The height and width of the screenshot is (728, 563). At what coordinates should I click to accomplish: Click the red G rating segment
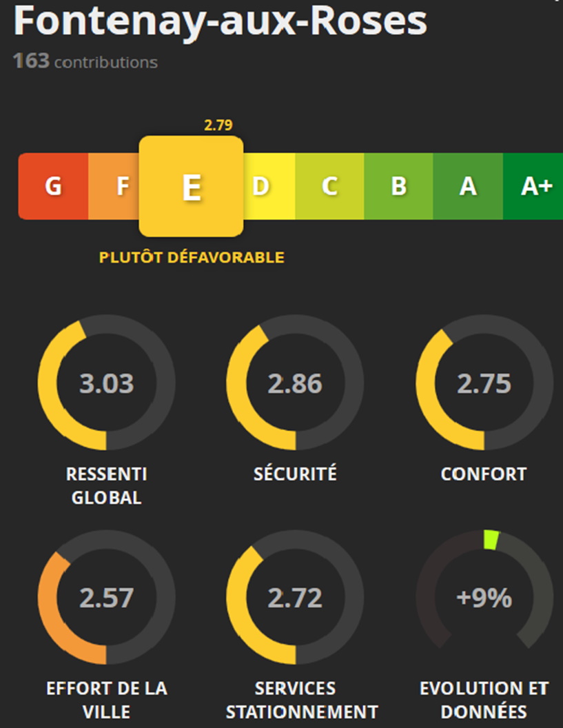pyautogui.click(x=53, y=186)
